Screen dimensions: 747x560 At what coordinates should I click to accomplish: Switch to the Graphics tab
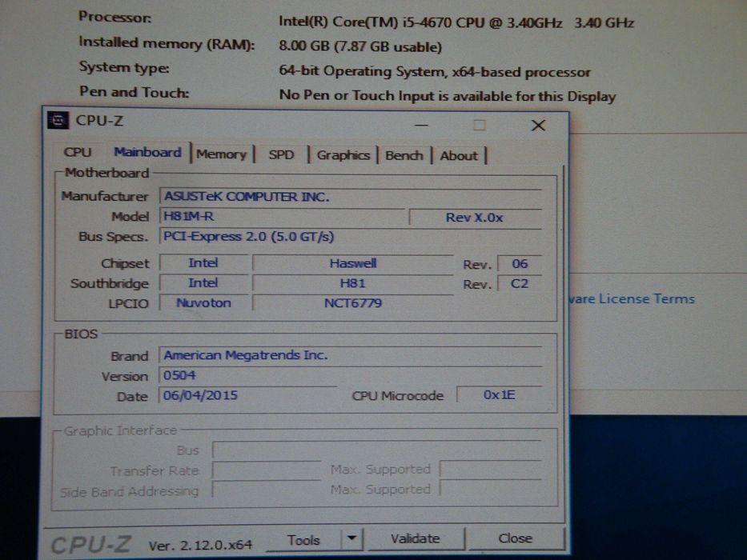point(343,155)
